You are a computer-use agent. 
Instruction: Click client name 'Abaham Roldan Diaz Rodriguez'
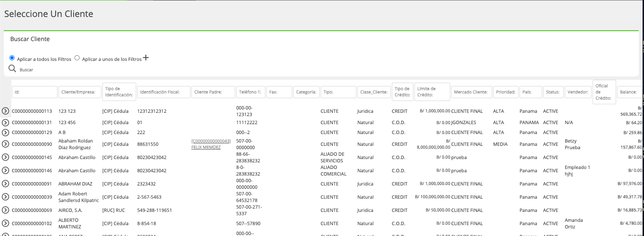[76, 144]
